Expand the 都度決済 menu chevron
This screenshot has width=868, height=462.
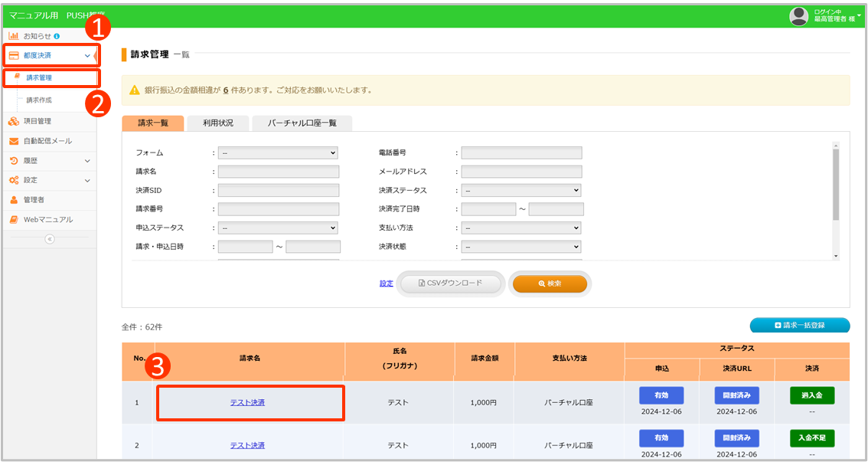[x=87, y=56]
